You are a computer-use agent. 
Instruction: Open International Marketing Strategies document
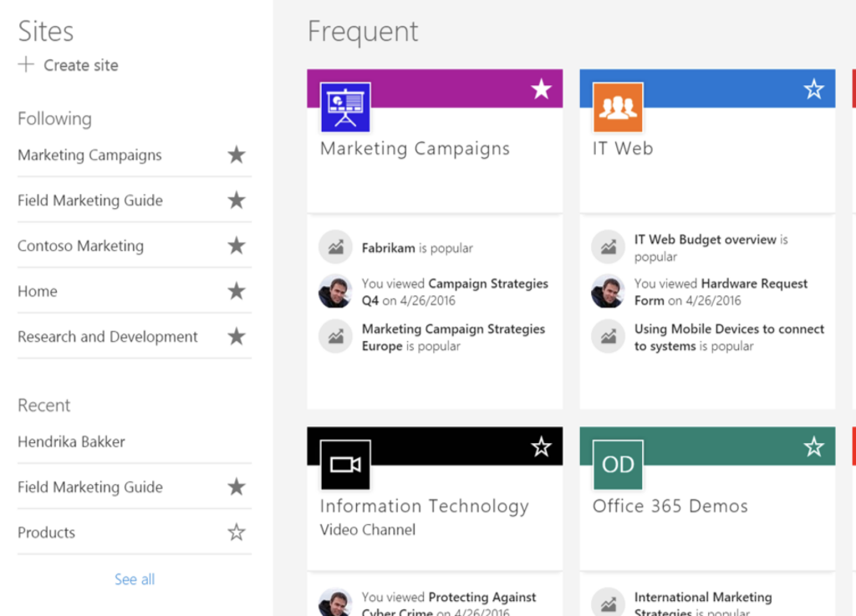point(703,604)
